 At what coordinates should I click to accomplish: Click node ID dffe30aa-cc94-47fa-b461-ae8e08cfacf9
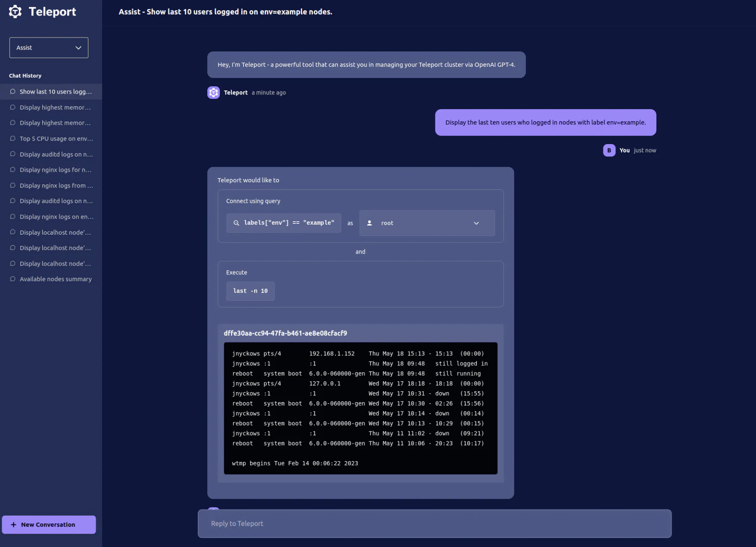[285, 333]
